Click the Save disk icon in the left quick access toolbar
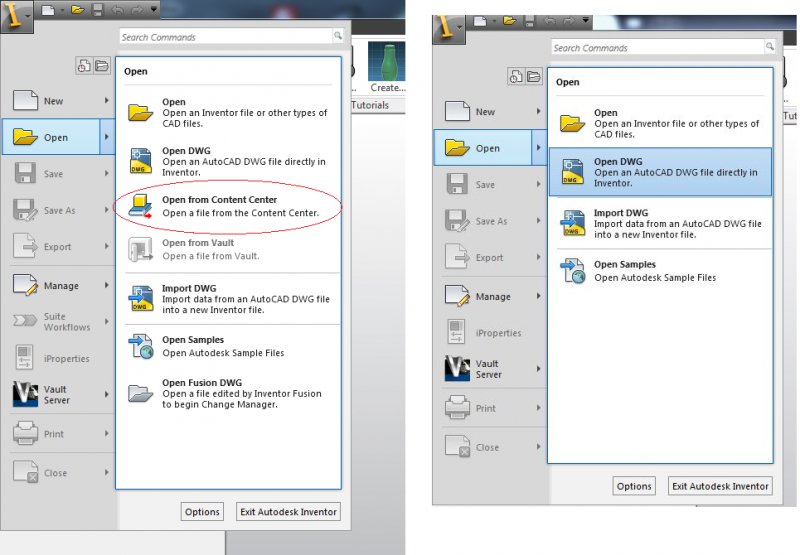Image resolution: width=800 pixels, height=555 pixels. [x=98, y=10]
